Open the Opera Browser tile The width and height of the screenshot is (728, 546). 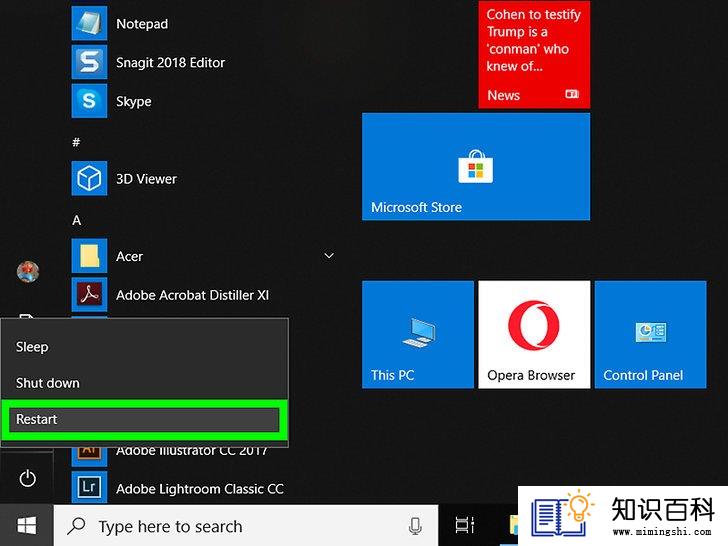[534, 334]
